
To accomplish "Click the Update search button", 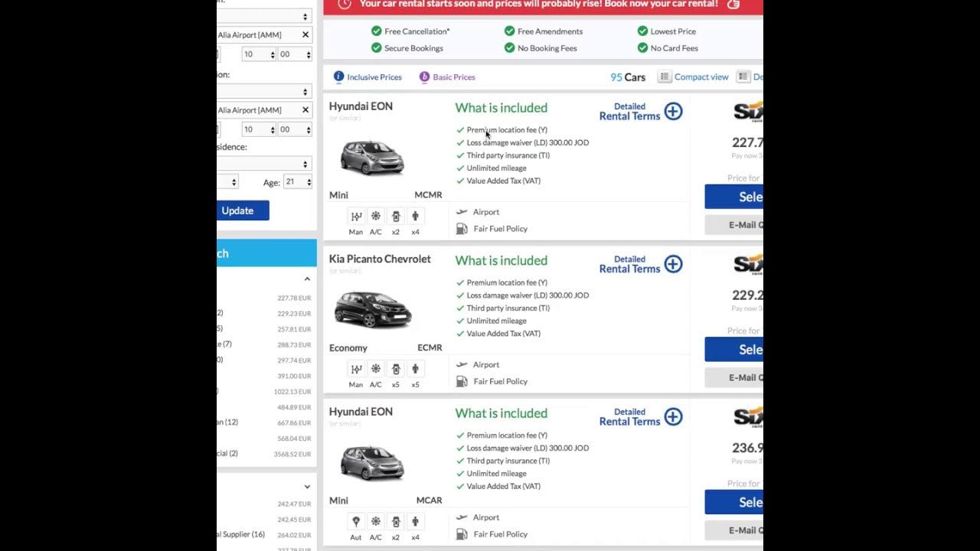I will (x=243, y=210).
